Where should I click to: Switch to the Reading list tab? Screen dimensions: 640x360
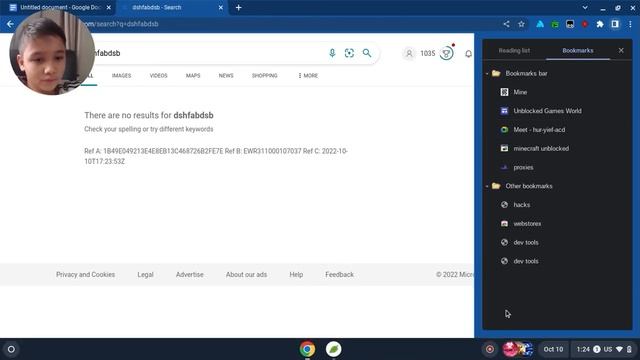(514, 51)
